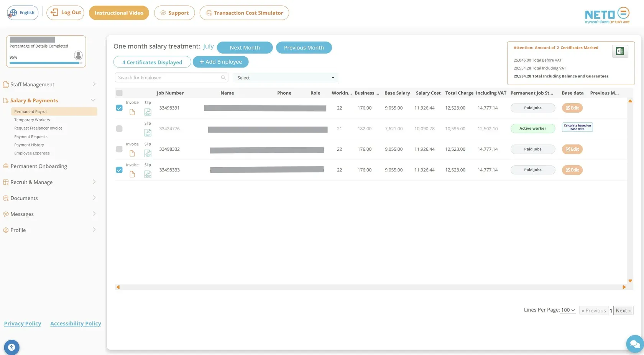644x355 pixels.
Task: Open slip PDF for job 33498332
Action: pos(148,153)
